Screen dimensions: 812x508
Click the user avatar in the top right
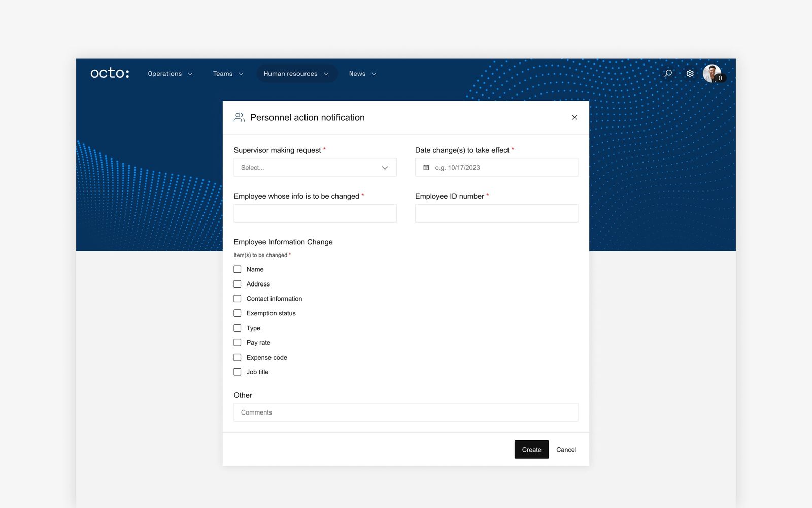point(713,74)
